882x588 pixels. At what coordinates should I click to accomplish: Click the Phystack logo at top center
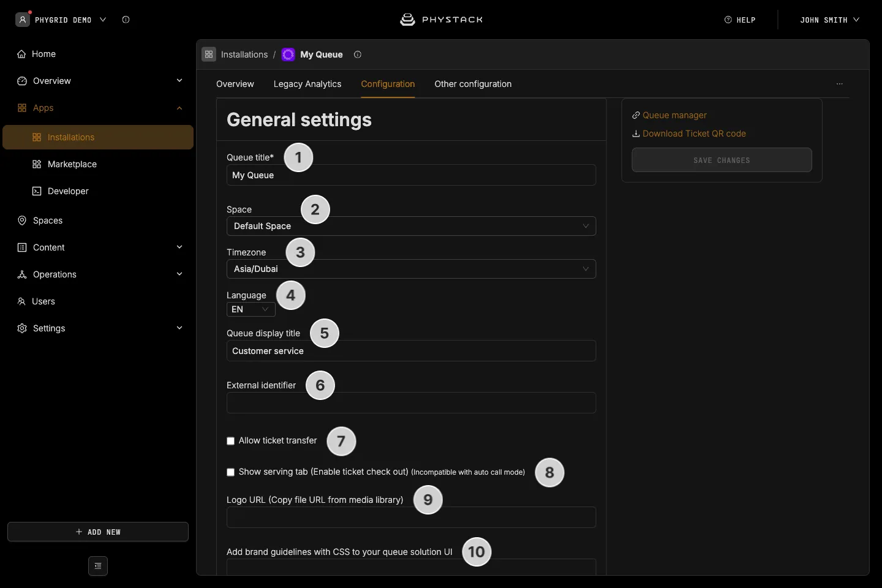pyautogui.click(x=441, y=20)
